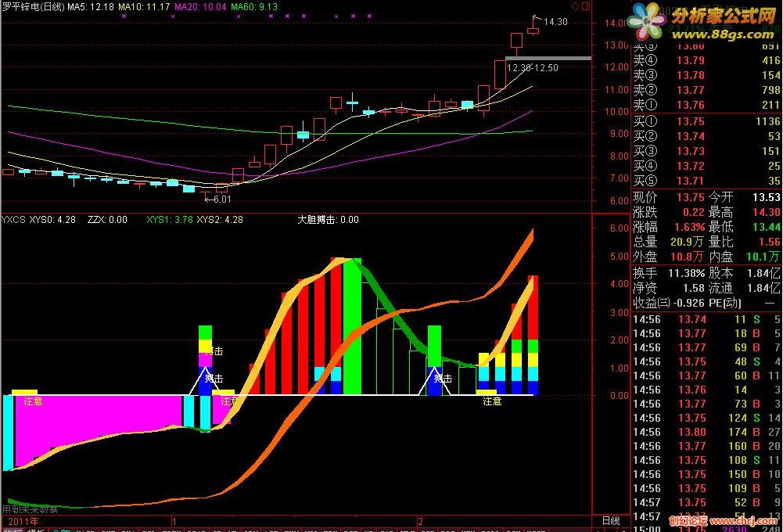The height and width of the screenshot is (532, 783).
Task: Click the 2011年 timeline marker
Action: (x=23, y=521)
